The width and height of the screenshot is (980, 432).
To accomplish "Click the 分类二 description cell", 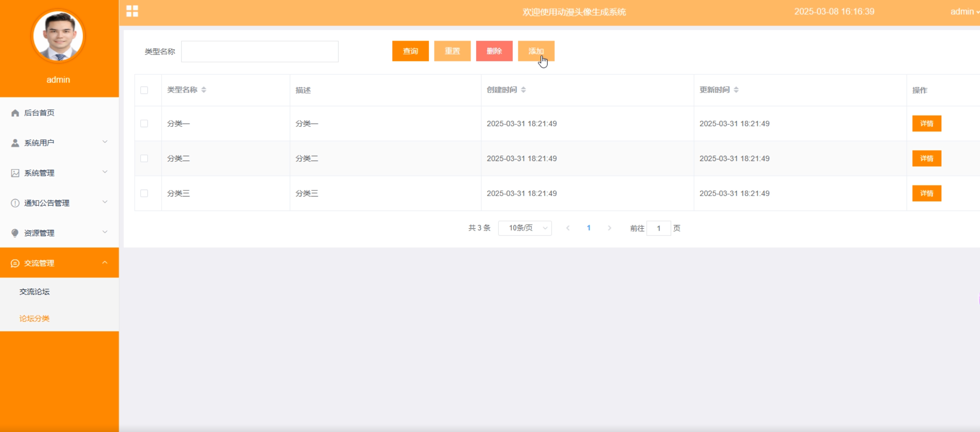I will click(x=385, y=159).
